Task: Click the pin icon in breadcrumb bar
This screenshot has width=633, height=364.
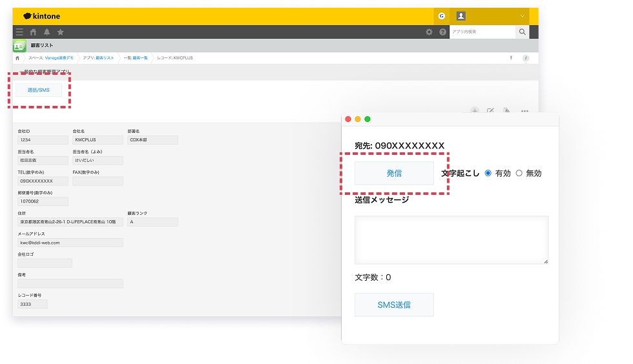Action: click(x=511, y=58)
